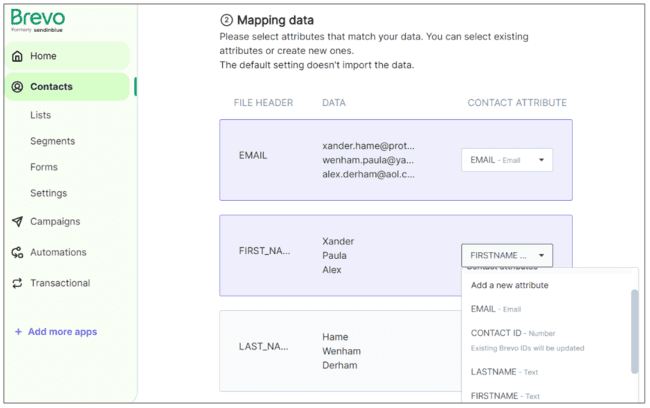Choose Add a new attribute option
The width and height of the screenshot is (650, 408).
509,285
